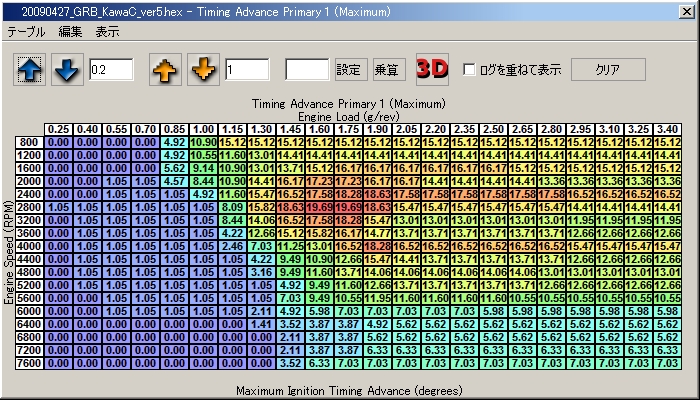
Task: Click the クリア button
Action: click(x=607, y=70)
